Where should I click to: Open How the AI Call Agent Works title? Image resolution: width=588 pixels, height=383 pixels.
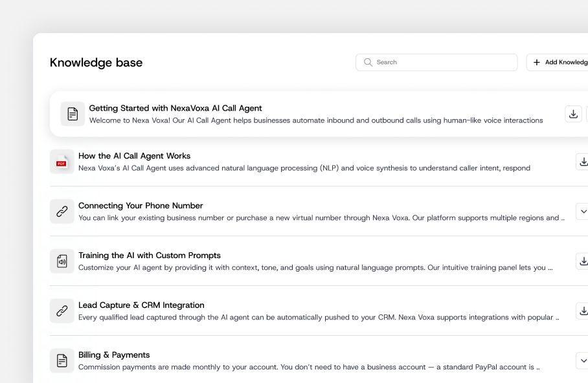coord(134,156)
